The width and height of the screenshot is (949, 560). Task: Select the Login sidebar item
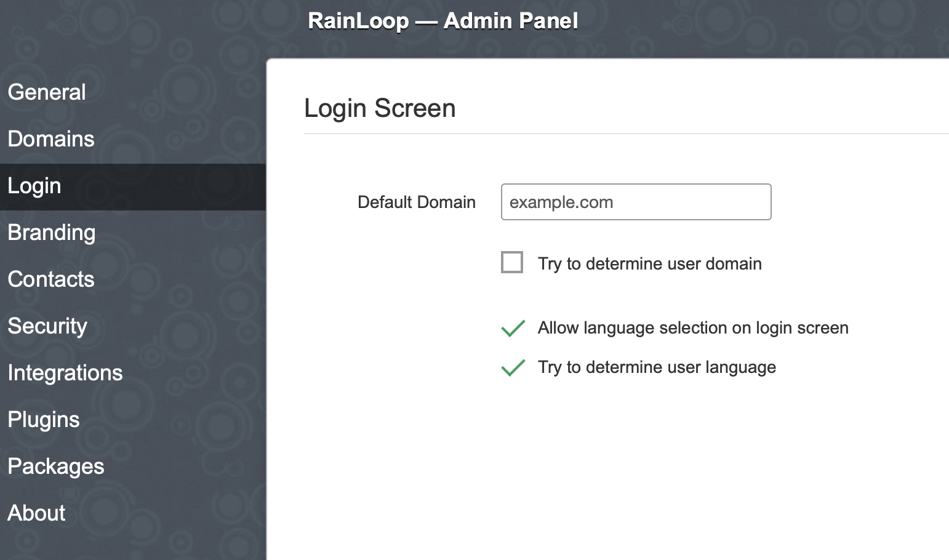click(x=34, y=186)
